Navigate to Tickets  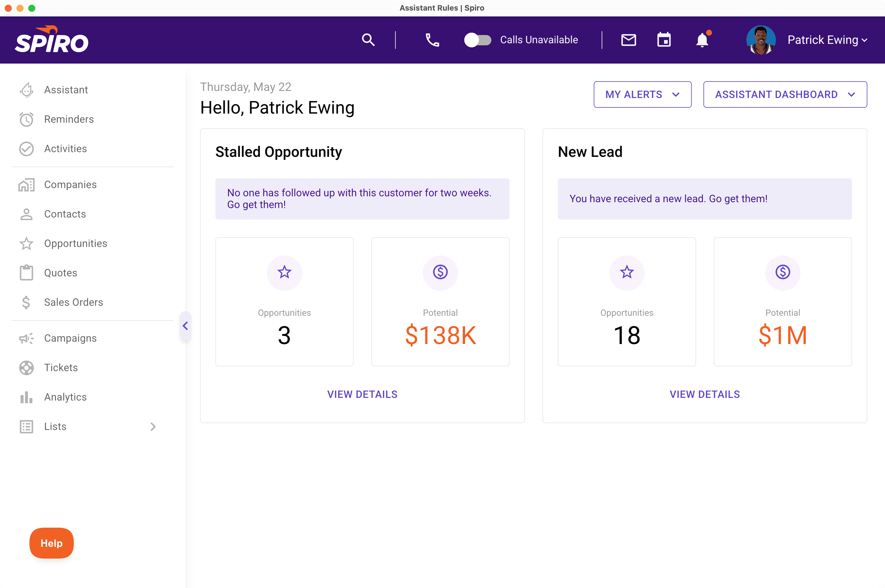pyautogui.click(x=61, y=368)
